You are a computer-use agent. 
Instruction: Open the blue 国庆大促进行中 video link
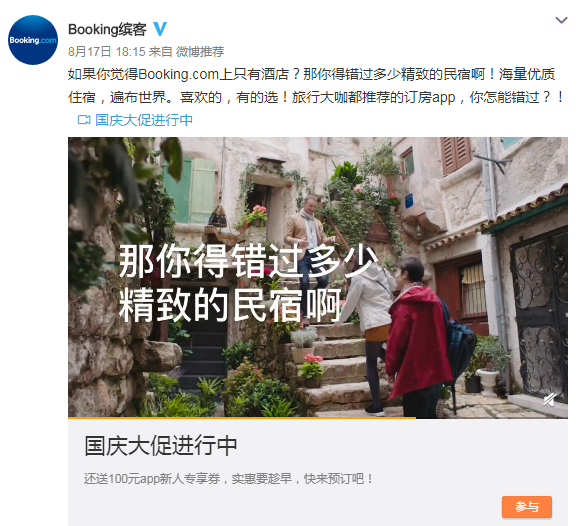pos(144,120)
